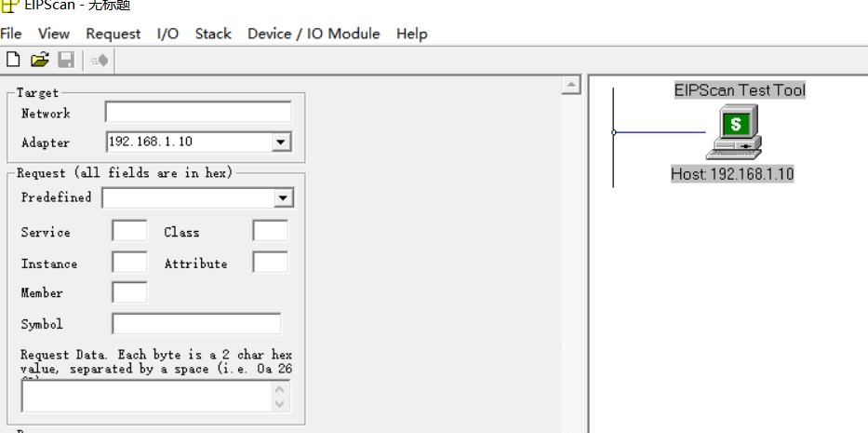The image size is (868, 433).
Task: Click the network backbone vertical line
Action: click(613, 138)
